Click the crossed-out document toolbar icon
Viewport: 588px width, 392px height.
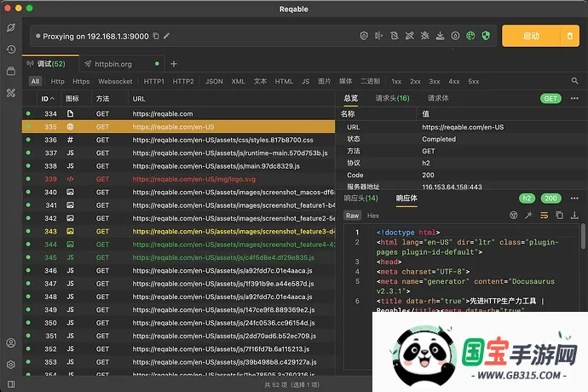pyautogui.click(x=394, y=36)
